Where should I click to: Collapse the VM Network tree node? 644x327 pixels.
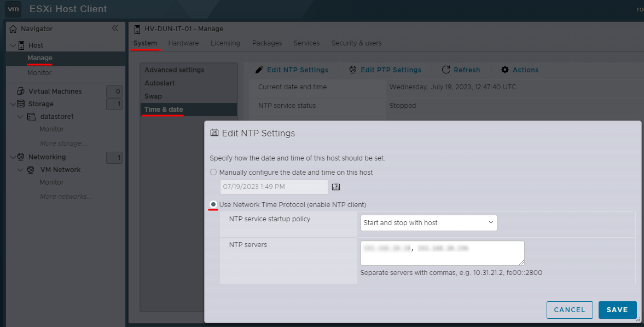coord(20,169)
